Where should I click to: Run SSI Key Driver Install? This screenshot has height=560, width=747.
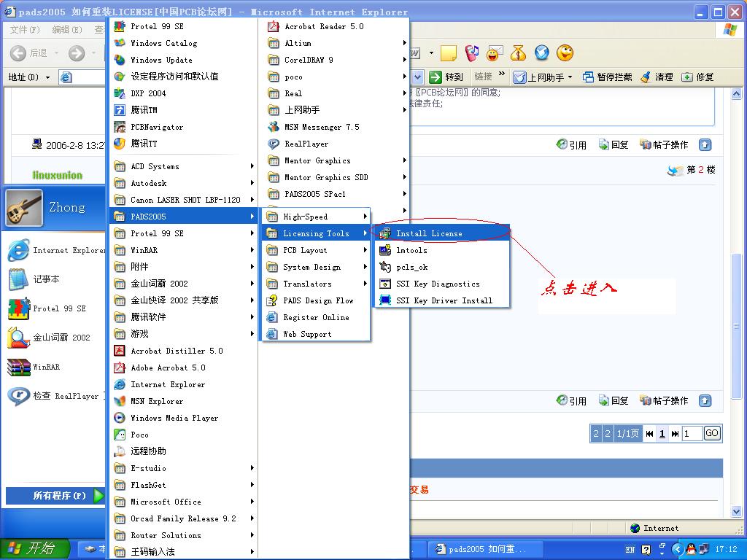[x=443, y=300]
